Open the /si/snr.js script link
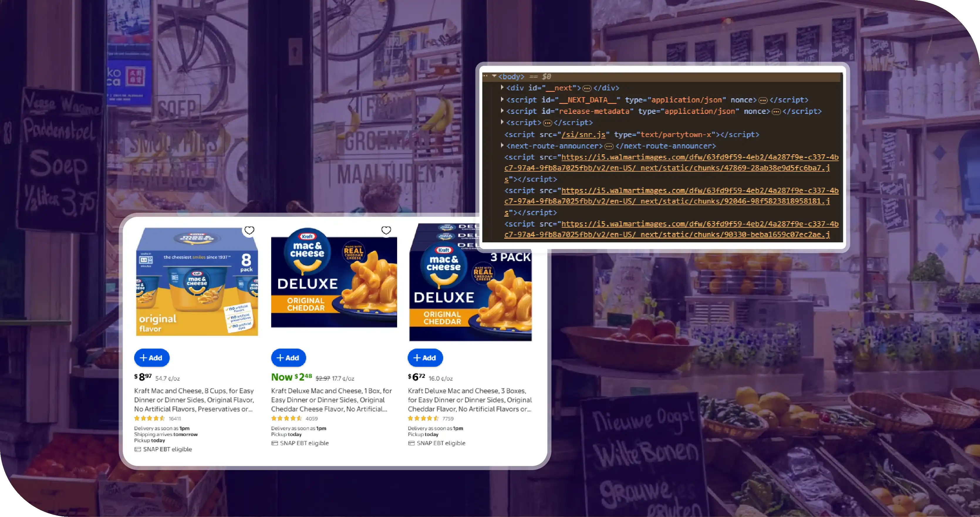Screen dimensions: 980x517 point(583,134)
